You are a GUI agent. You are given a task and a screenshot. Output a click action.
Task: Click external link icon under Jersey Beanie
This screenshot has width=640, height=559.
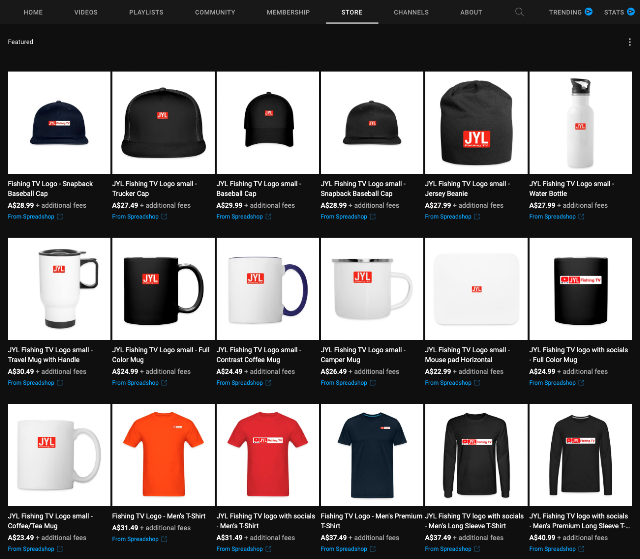click(x=476, y=216)
